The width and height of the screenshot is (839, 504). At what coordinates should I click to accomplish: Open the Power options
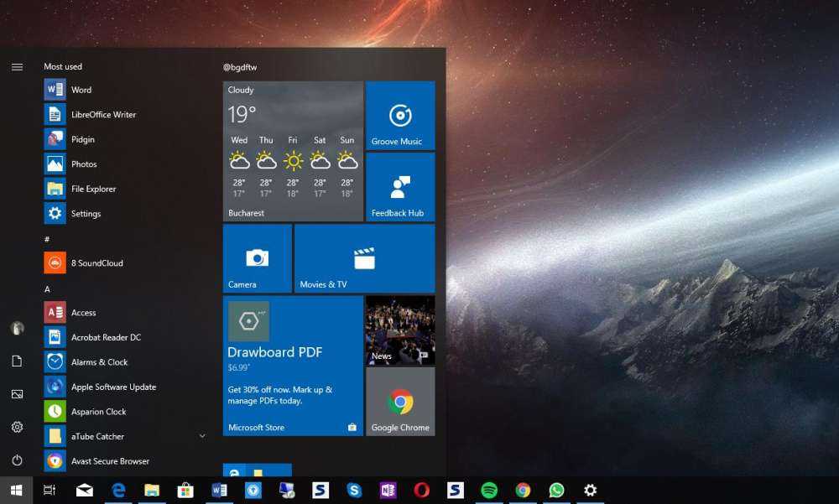click(17, 460)
